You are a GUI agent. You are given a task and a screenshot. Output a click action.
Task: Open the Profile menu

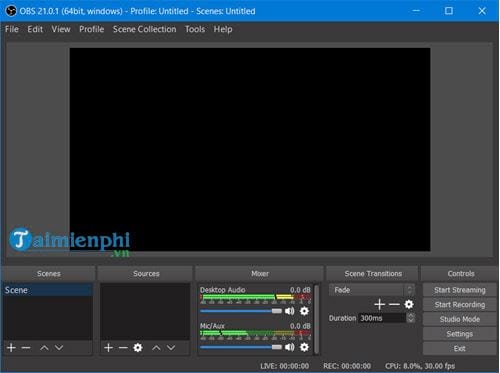point(91,29)
